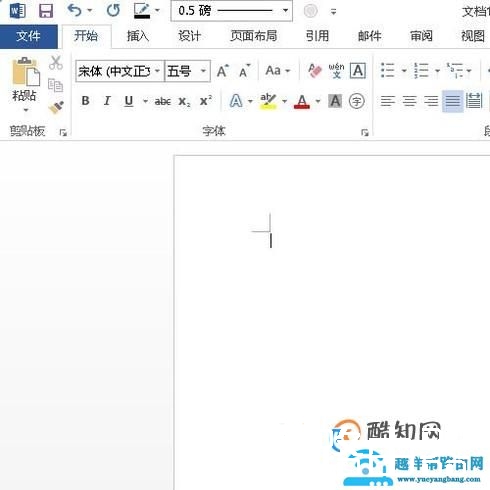Click the distributed alignment icon
The width and height of the screenshot is (490, 490).
pos(474,101)
